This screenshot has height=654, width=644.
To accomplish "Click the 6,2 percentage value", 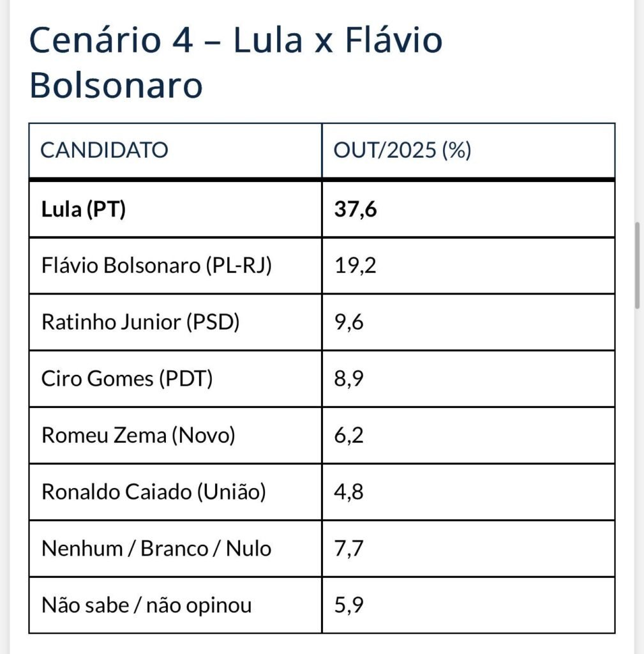I will 349,436.
